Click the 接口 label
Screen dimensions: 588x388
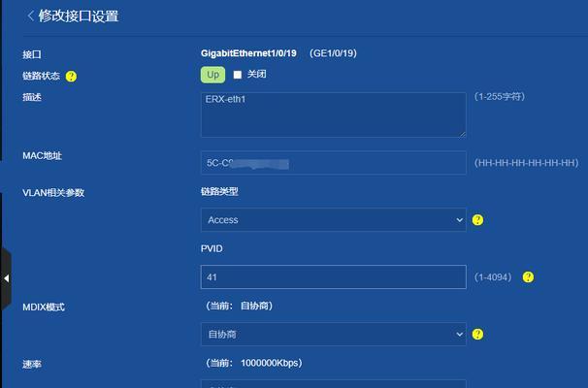32,54
